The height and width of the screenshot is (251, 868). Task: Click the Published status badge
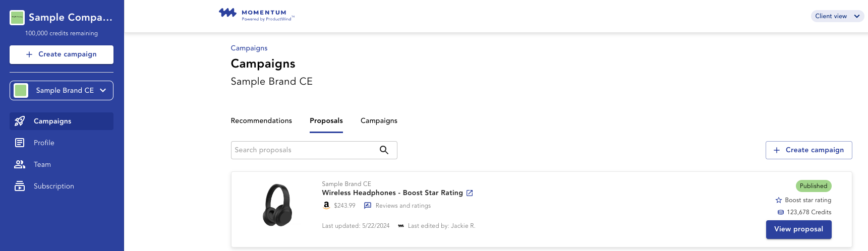814,186
